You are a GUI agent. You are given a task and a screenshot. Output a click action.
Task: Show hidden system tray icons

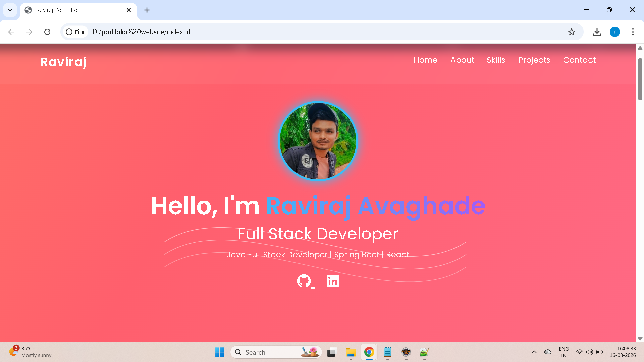(534, 352)
